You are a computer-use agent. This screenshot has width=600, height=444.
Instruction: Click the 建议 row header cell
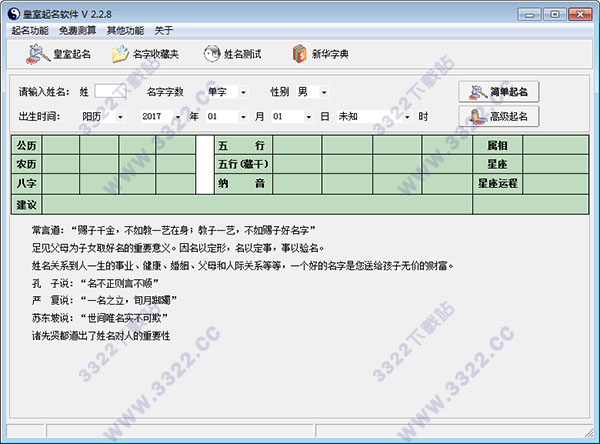click(27, 205)
